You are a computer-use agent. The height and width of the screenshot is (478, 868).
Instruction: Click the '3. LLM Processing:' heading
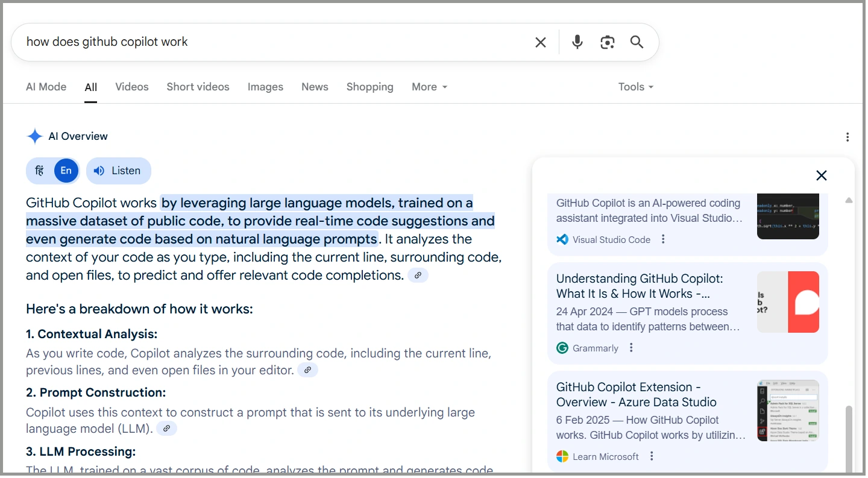[81, 451]
